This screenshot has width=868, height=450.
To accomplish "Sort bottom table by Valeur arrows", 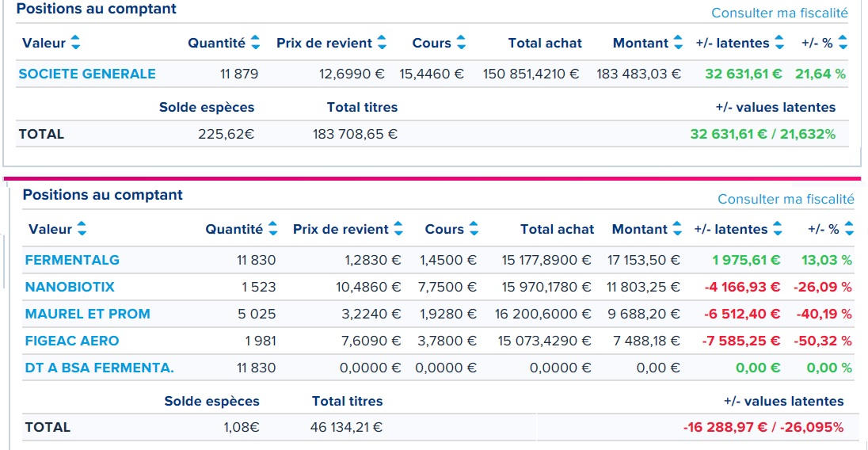I will (x=82, y=229).
